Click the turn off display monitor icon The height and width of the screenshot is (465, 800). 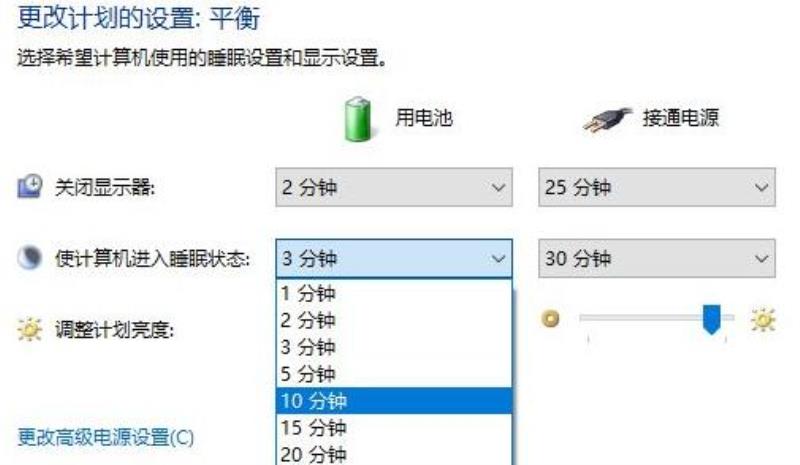(x=30, y=186)
